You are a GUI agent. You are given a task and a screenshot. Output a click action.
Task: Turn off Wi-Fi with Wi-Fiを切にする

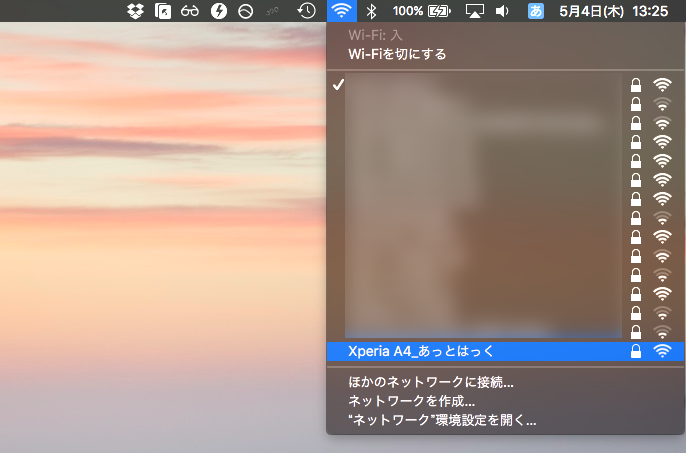click(397, 54)
